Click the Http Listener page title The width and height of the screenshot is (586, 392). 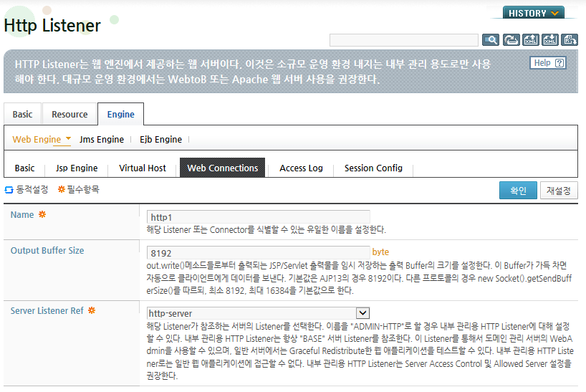(x=52, y=26)
